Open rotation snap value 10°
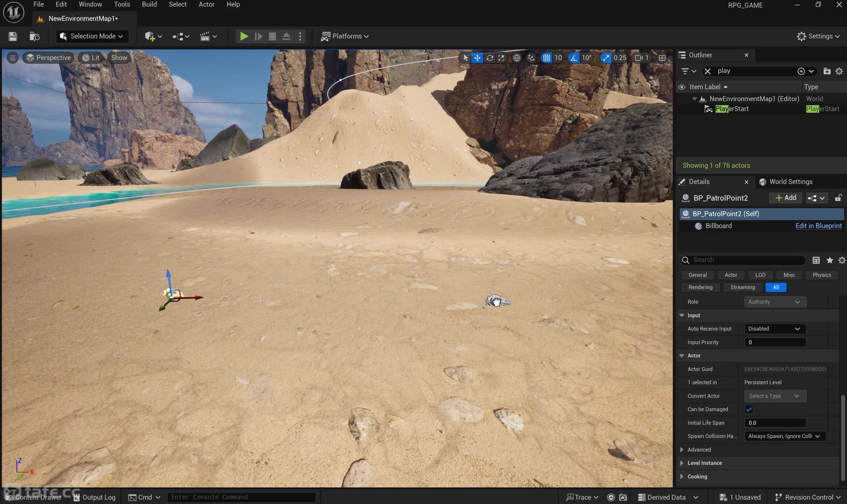Image resolution: width=847 pixels, height=504 pixels. pos(586,58)
